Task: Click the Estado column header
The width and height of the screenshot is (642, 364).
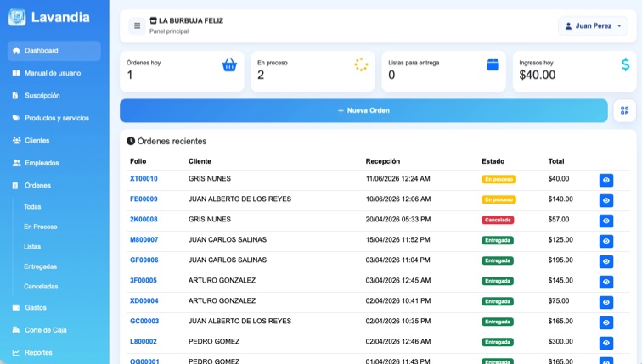Action: [x=493, y=161]
